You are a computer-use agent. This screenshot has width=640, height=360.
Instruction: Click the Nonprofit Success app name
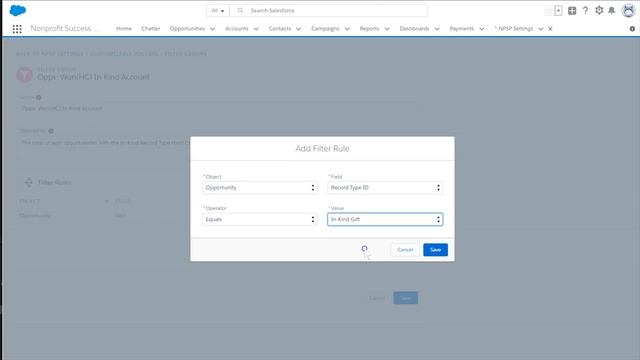64,29
